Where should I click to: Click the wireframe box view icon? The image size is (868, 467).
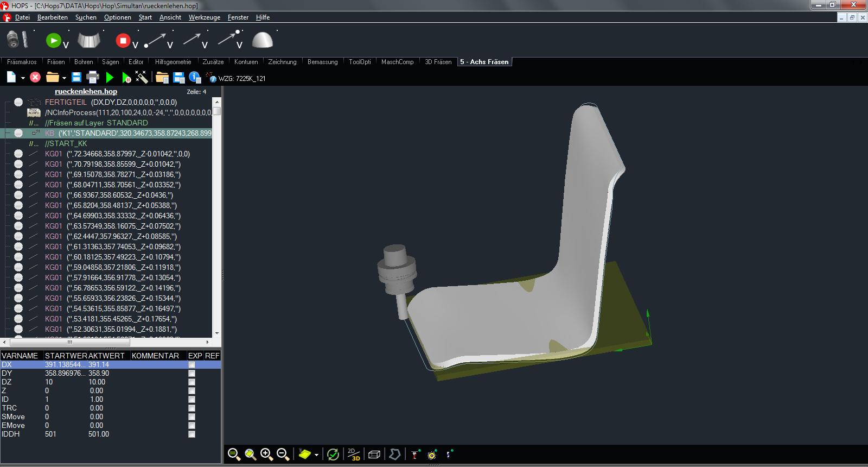(x=374, y=455)
